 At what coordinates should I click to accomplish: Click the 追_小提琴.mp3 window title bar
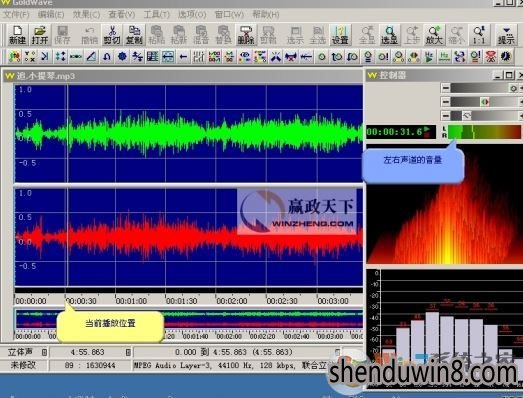click(x=183, y=76)
